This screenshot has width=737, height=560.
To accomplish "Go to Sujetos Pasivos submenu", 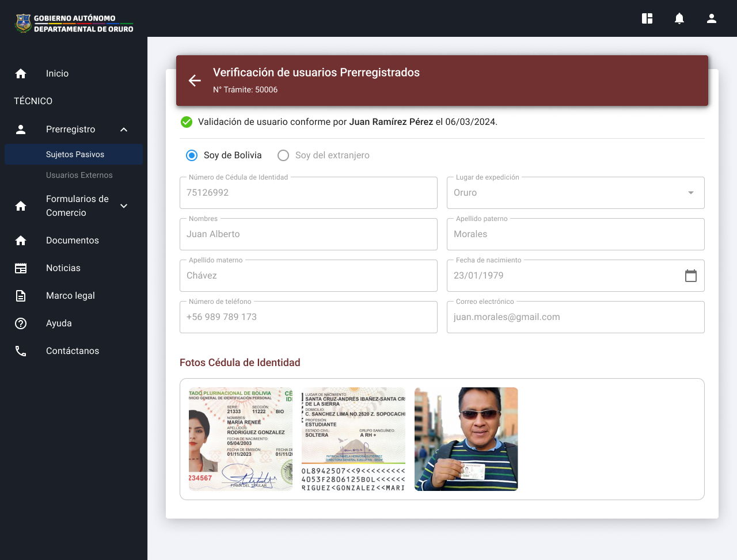I will click(75, 154).
